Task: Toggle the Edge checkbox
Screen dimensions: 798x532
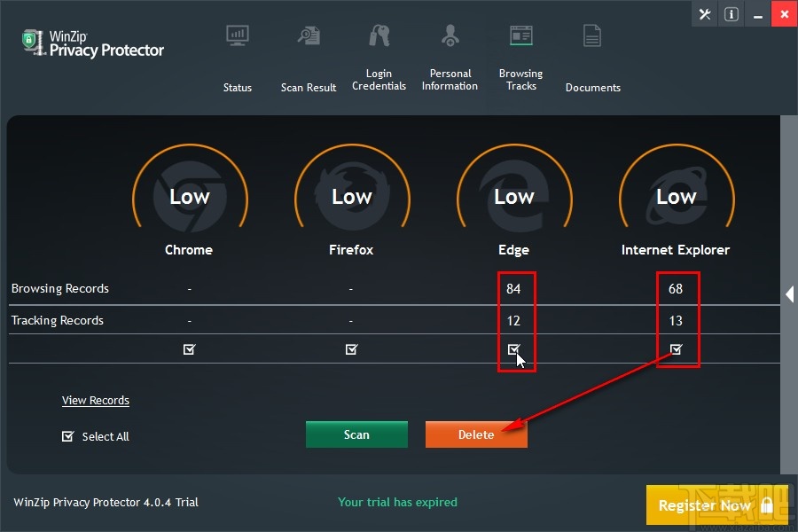Action: click(513, 348)
